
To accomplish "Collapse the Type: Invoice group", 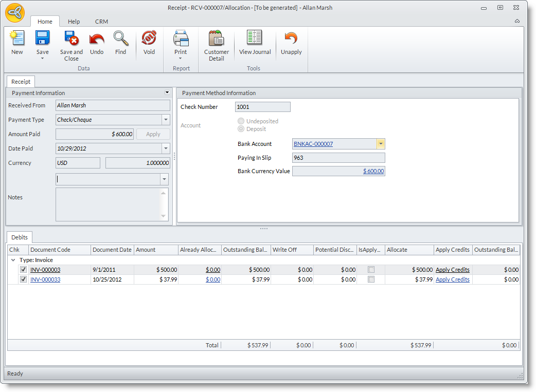I will [13, 260].
